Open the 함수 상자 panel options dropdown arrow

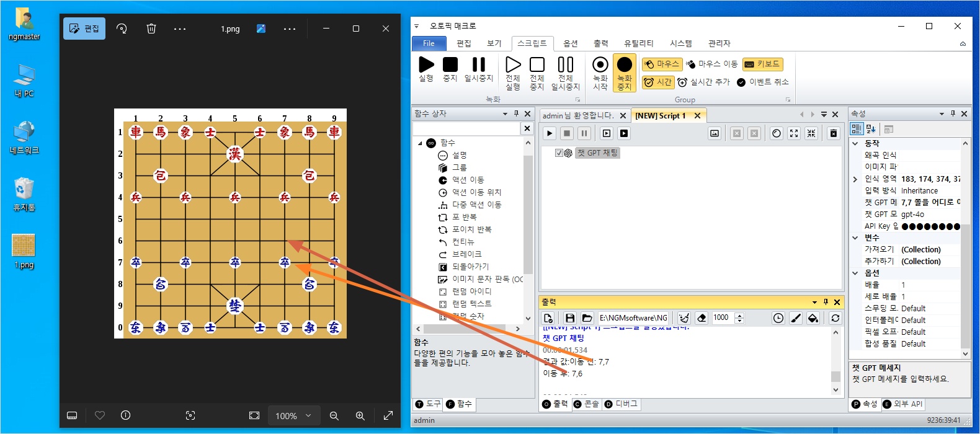505,114
